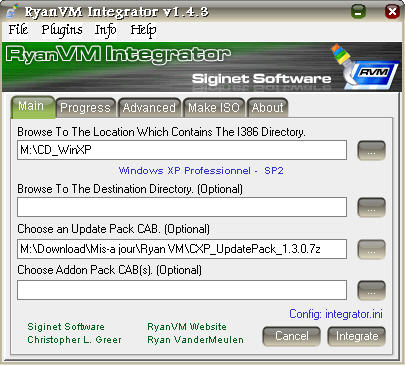Browse for the destination directory
405x366 pixels.
point(371,207)
